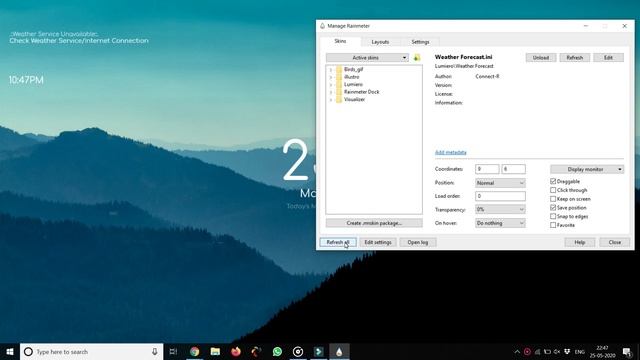Screen dimensions: 640x360
Task: Check the Favorite checkbox
Action: point(553,225)
